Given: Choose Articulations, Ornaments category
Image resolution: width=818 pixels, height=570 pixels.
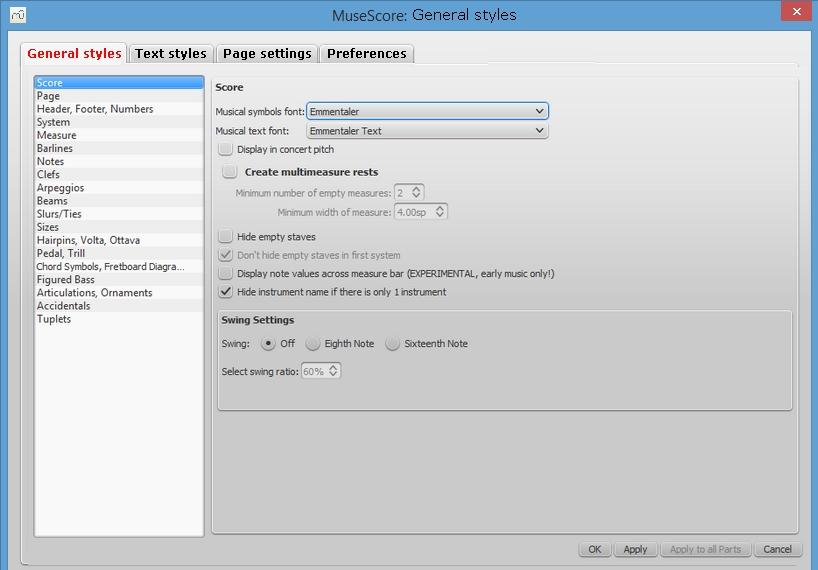Looking at the screenshot, I should point(119,293).
